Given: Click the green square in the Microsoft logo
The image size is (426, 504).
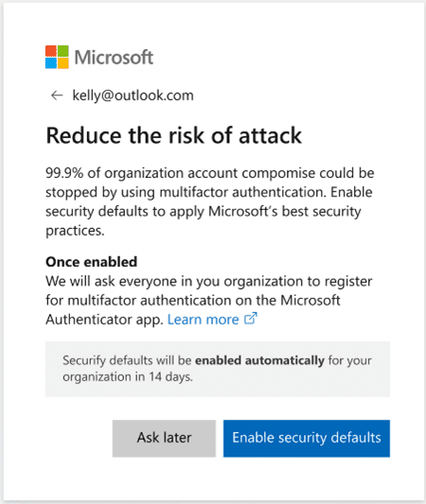Looking at the screenshot, I should click(x=63, y=51).
